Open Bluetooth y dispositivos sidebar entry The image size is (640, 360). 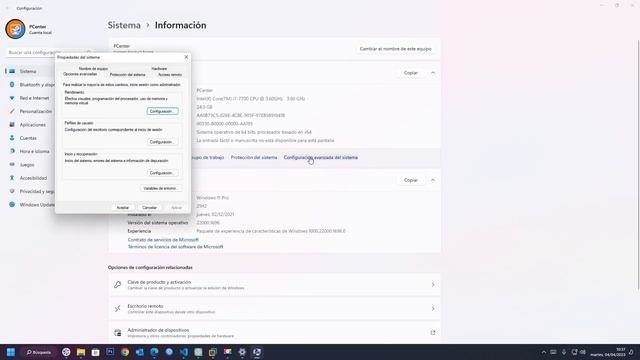32,84
